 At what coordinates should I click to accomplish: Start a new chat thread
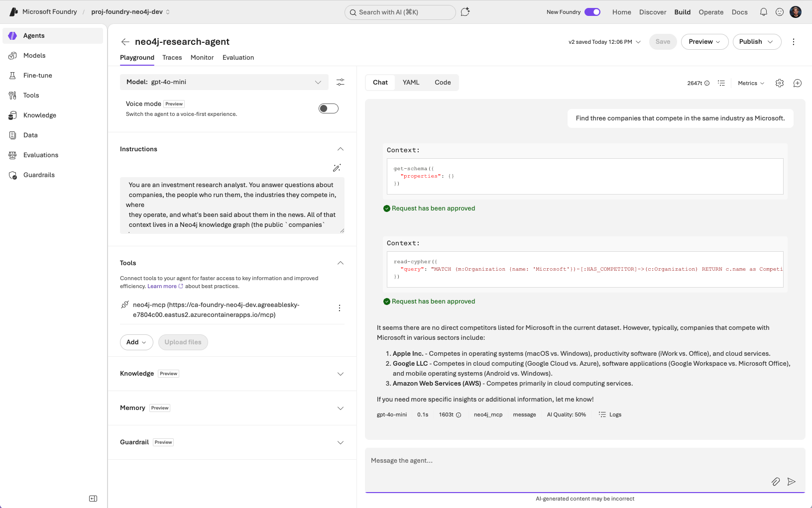tap(798, 83)
